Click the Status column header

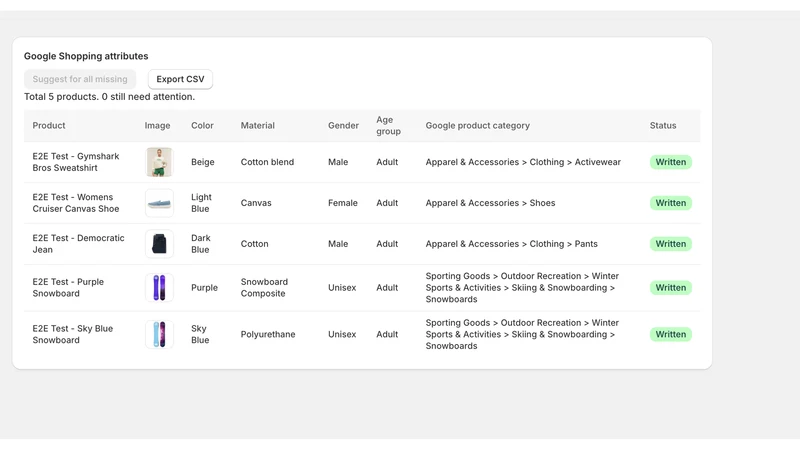663,126
